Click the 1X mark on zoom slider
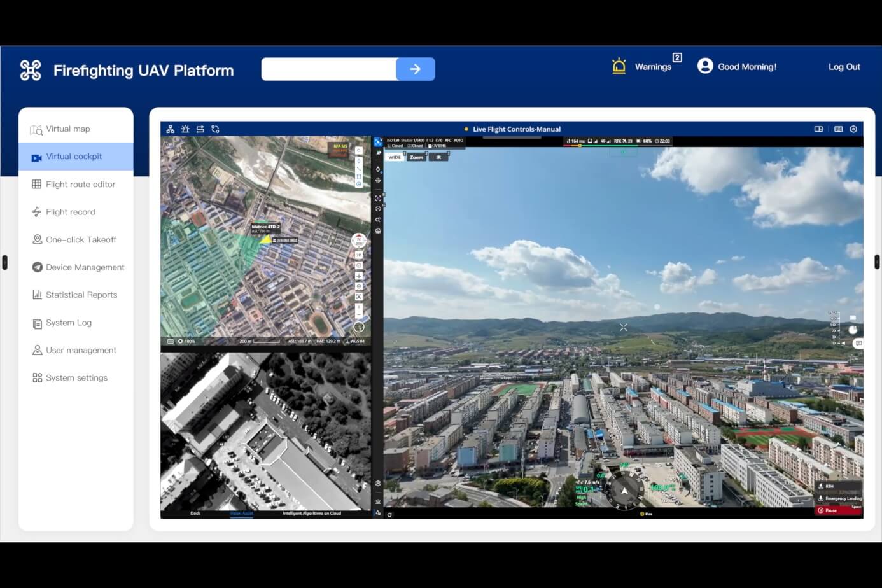 (x=834, y=343)
